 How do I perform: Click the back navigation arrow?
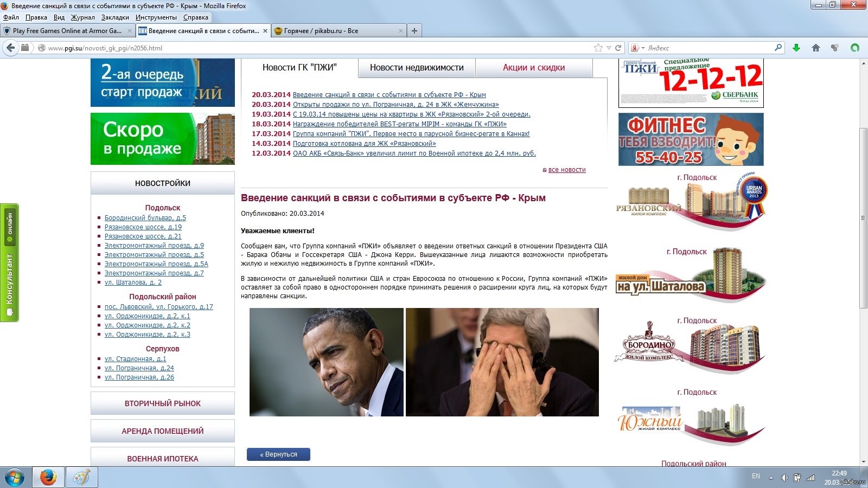(10, 48)
